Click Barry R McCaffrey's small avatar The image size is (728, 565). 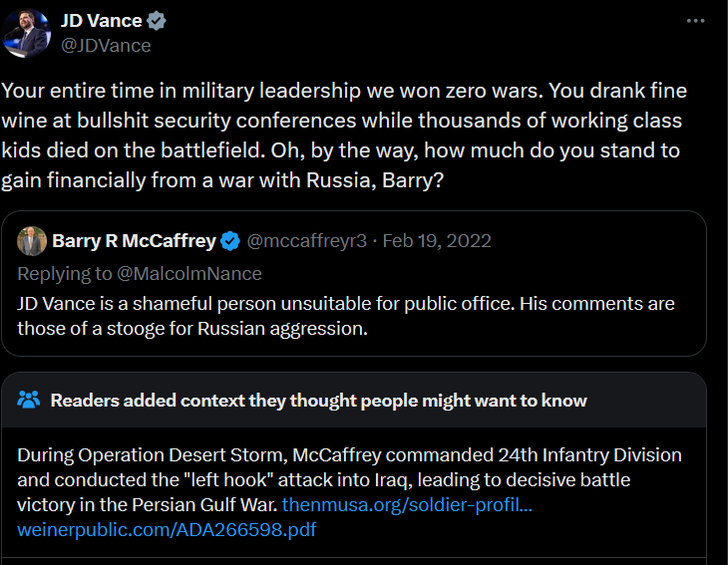32,241
